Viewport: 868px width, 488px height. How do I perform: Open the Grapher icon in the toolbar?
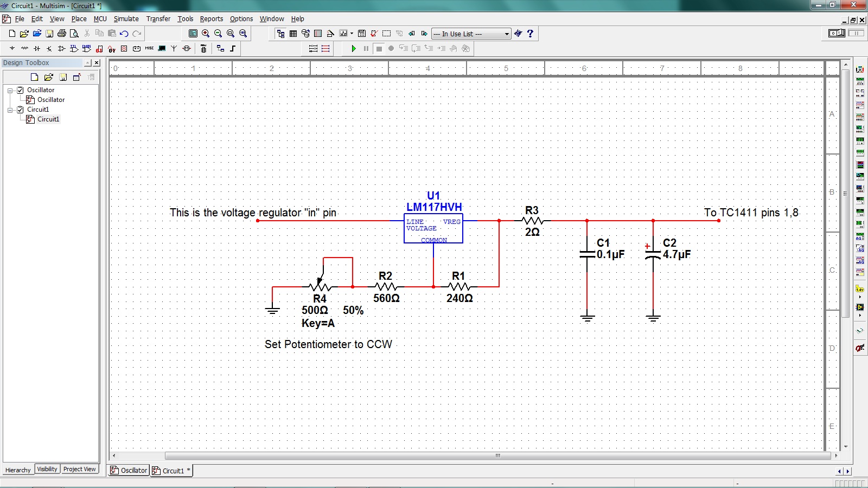343,34
